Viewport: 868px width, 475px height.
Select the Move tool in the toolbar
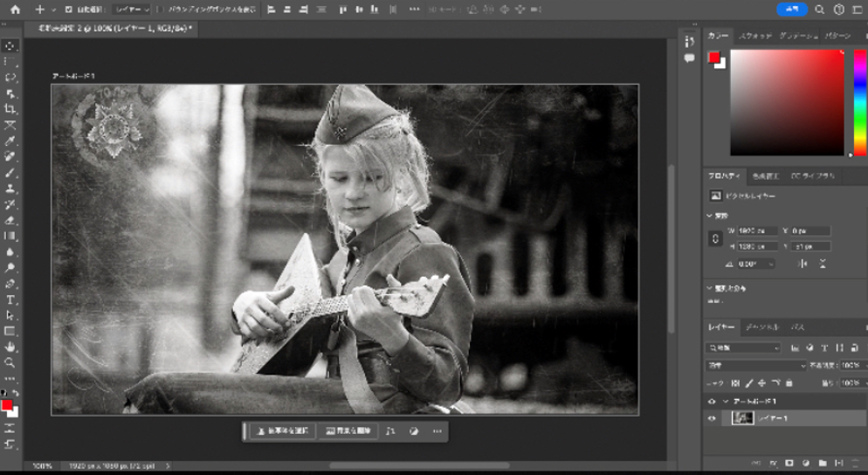tap(10, 46)
